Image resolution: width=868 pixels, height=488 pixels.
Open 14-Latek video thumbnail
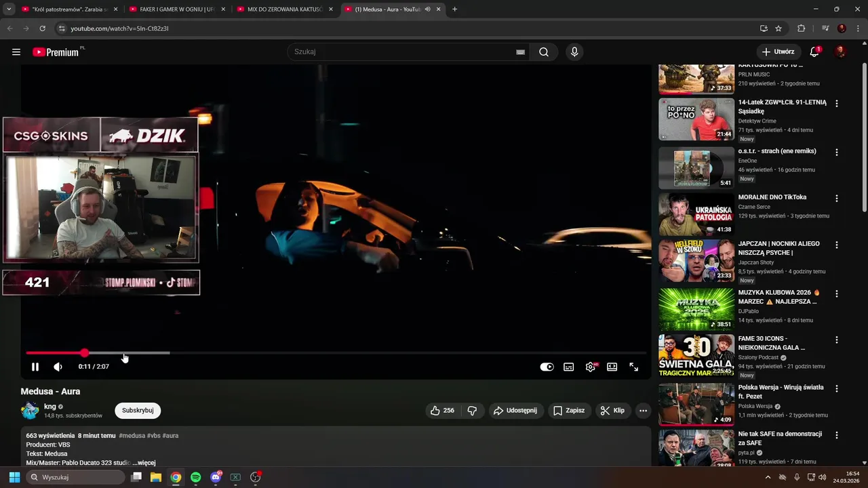click(696, 119)
